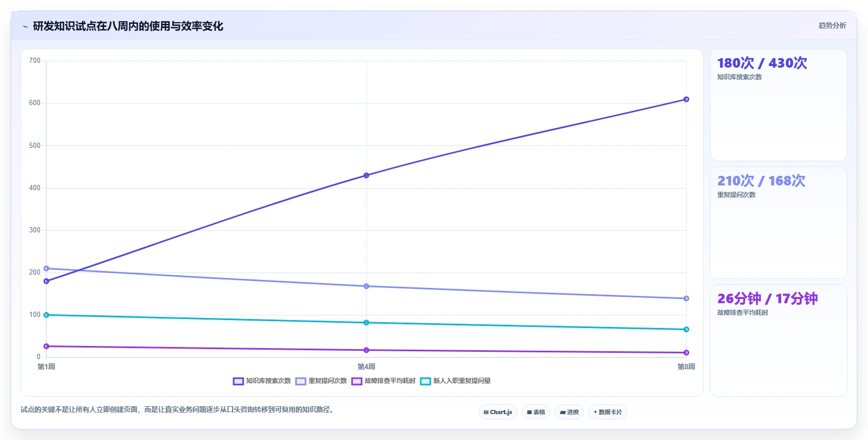Click 重复提问次数 data point at 第8周
The height and width of the screenshot is (440, 868).
(686, 298)
